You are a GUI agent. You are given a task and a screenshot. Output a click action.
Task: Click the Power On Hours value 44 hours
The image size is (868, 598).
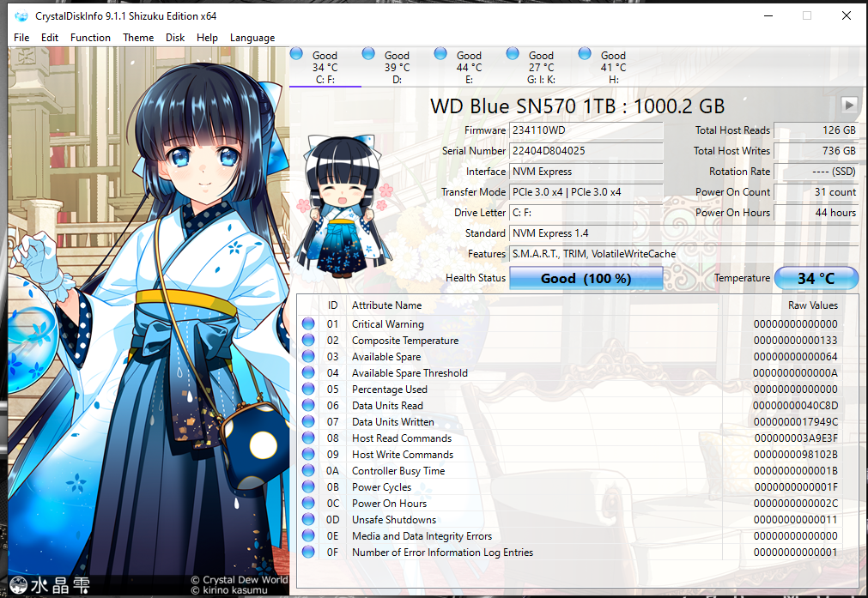coord(816,213)
